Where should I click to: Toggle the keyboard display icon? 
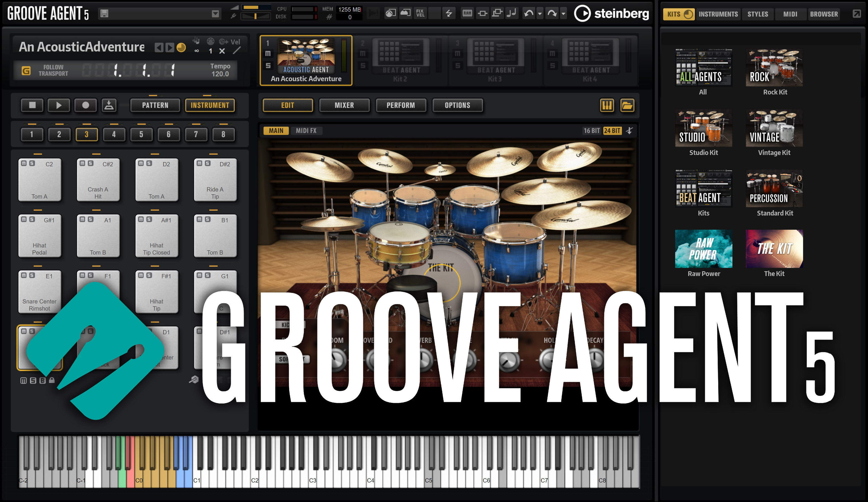point(607,105)
